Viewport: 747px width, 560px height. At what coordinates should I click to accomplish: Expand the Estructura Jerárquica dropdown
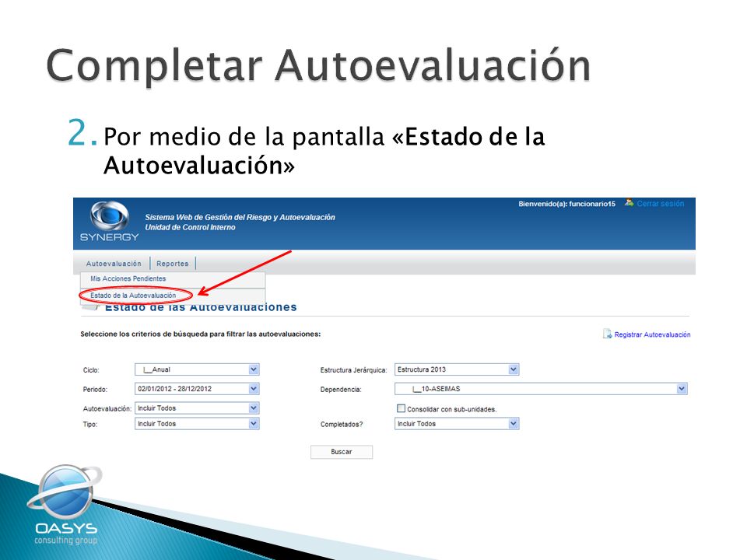click(x=457, y=369)
